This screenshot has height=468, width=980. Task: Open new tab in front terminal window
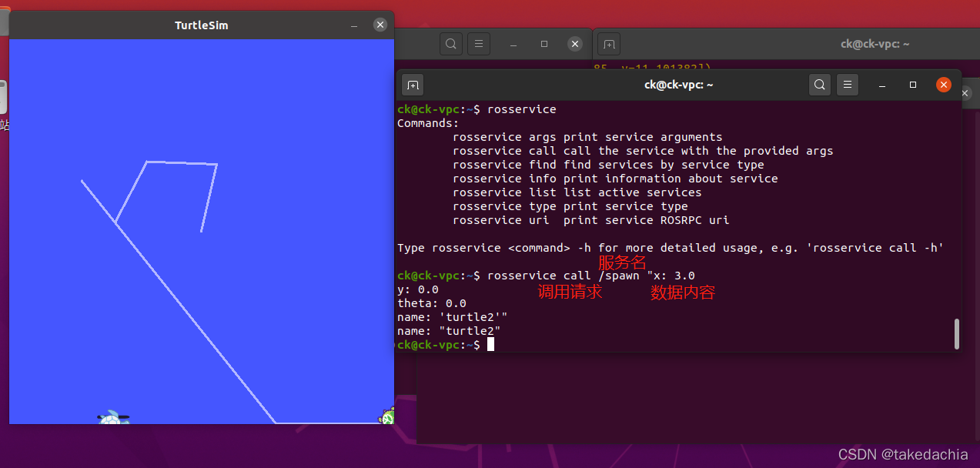pos(413,85)
